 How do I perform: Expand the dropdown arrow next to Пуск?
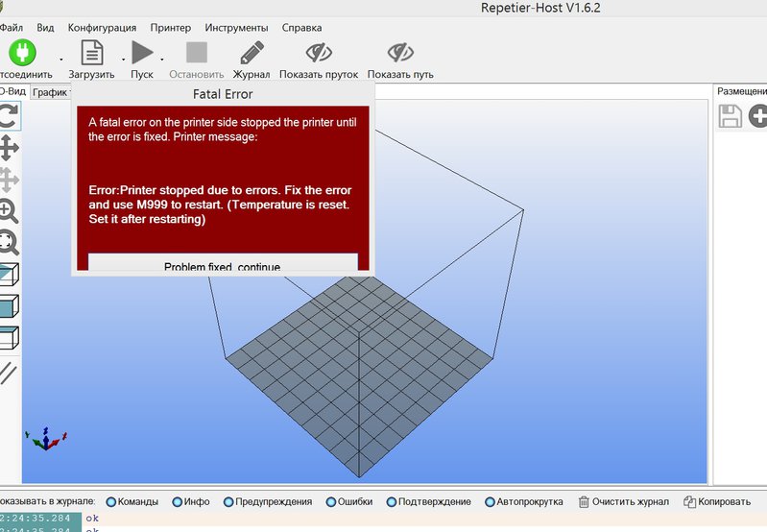(162, 59)
